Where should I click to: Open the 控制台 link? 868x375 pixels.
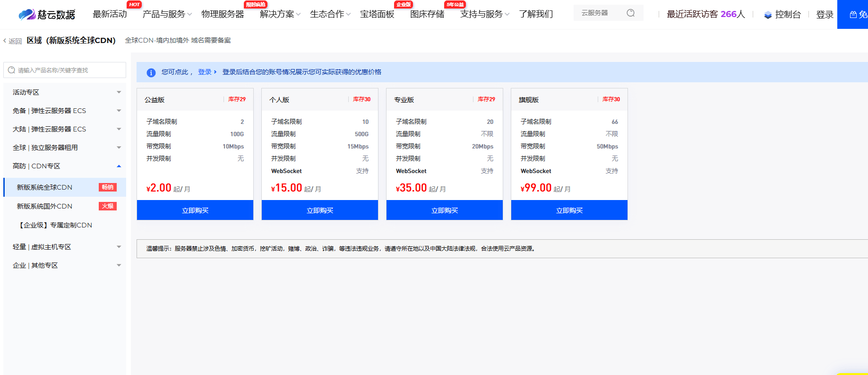click(788, 15)
